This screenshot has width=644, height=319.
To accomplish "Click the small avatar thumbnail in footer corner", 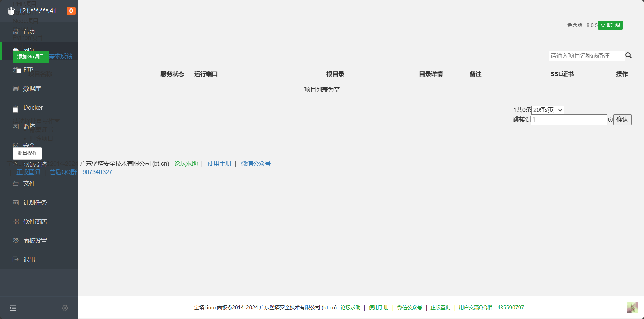I will coord(632,308).
